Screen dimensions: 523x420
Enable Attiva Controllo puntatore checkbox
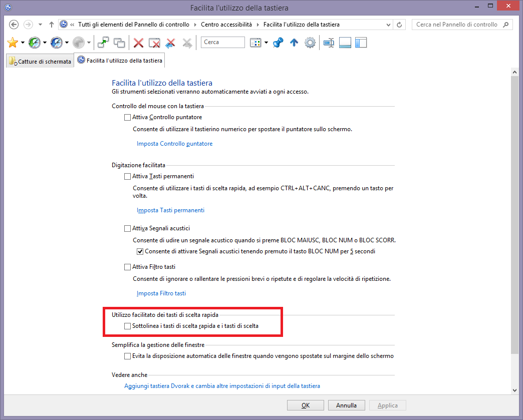[x=127, y=117]
